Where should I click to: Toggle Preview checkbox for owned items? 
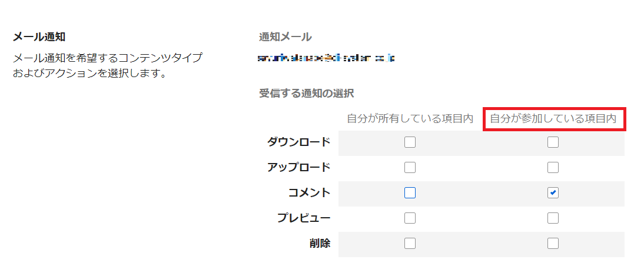click(410, 218)
